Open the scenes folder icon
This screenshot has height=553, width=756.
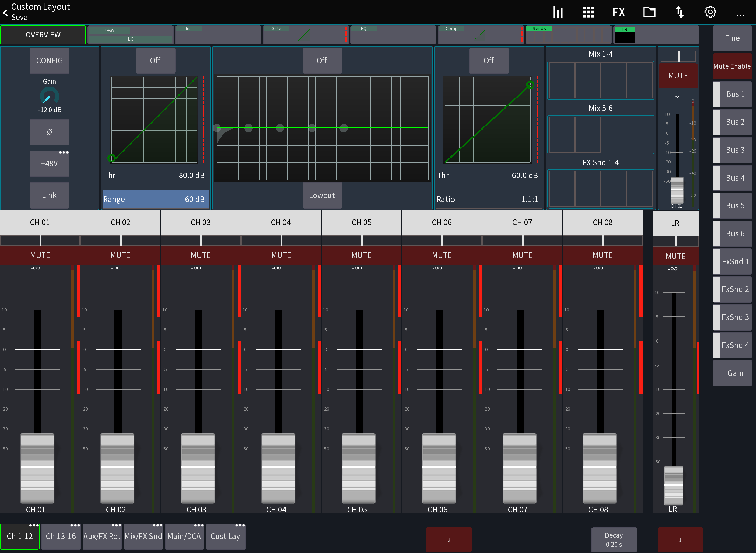(649, 12)
